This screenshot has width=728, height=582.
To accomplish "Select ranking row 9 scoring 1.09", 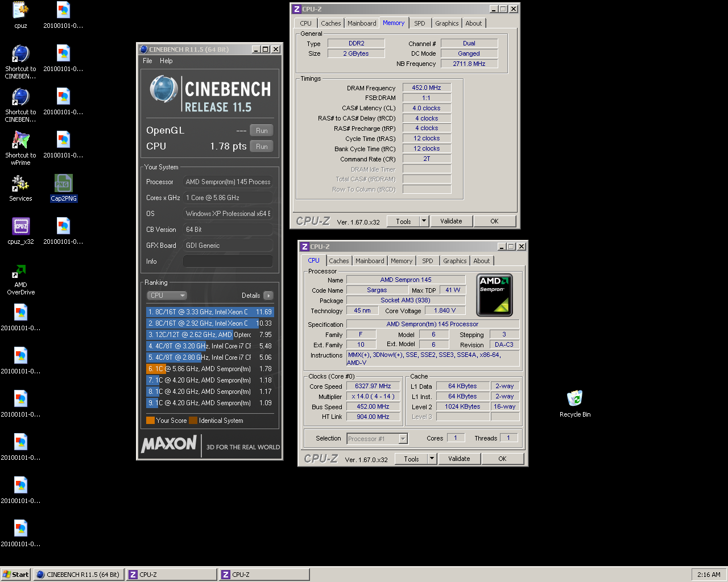I will (x=210, y=403).
